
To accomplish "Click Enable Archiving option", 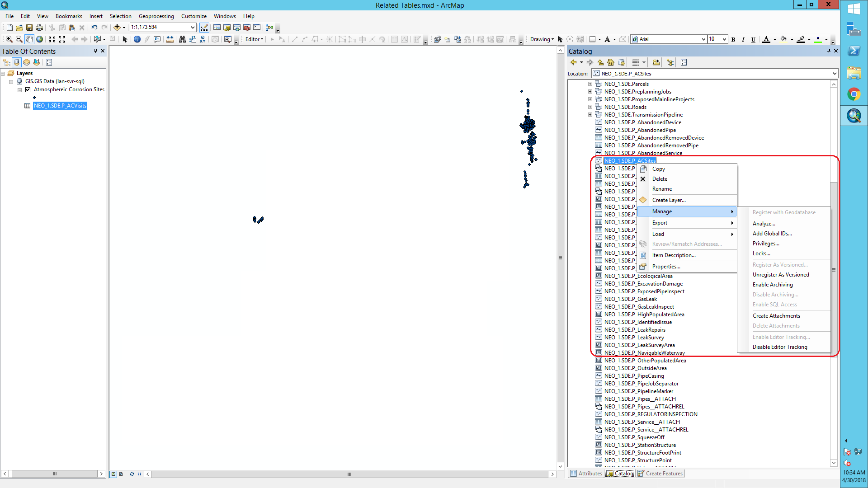I will [784, 285].
